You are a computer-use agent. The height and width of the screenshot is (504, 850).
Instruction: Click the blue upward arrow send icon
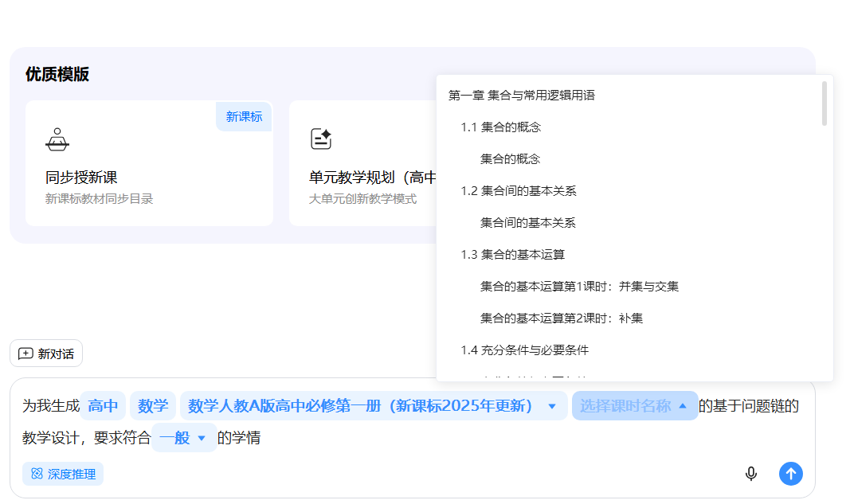tap(791, 473)
